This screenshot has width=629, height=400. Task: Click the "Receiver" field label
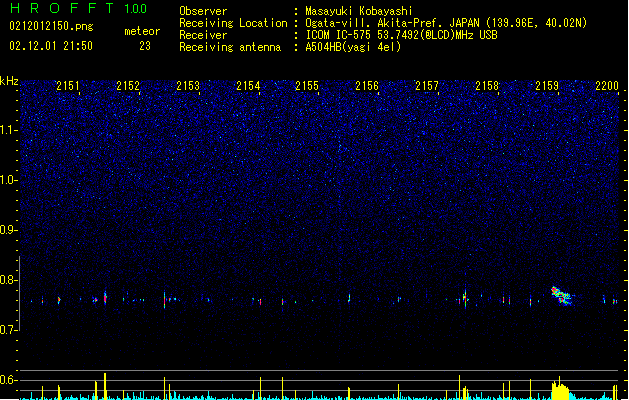point(203,35)
